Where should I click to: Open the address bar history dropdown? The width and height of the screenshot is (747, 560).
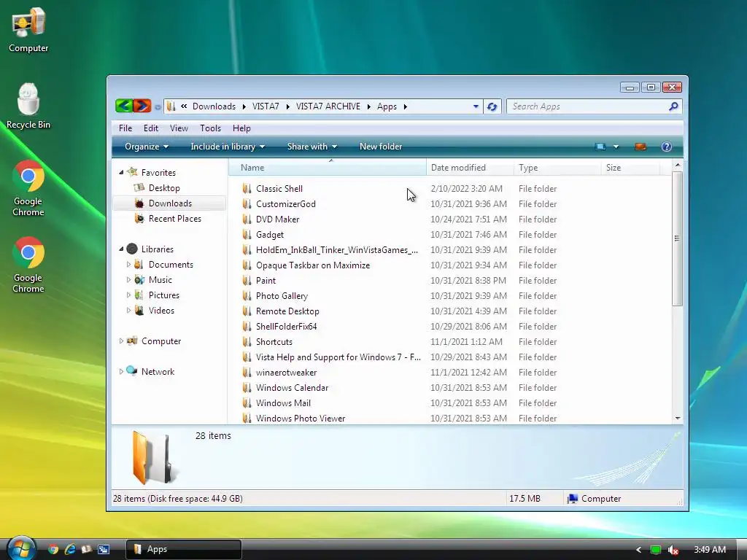pos(476,106)
